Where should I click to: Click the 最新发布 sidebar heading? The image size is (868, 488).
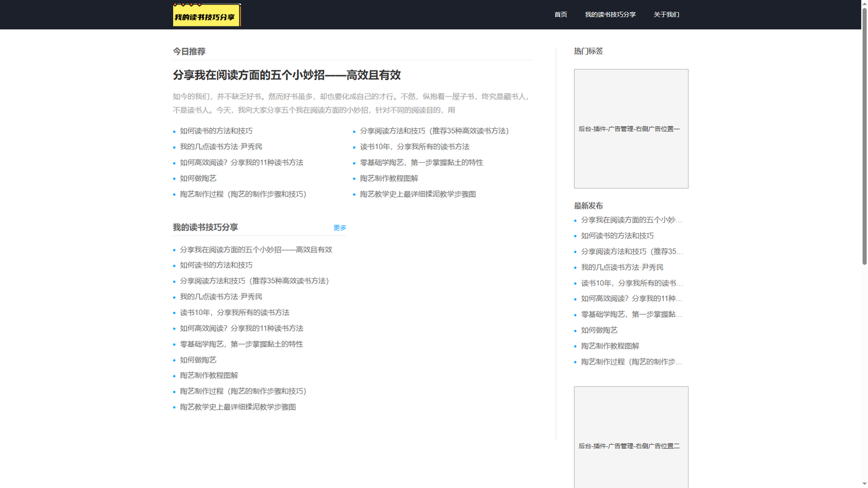tap(588, 206)
